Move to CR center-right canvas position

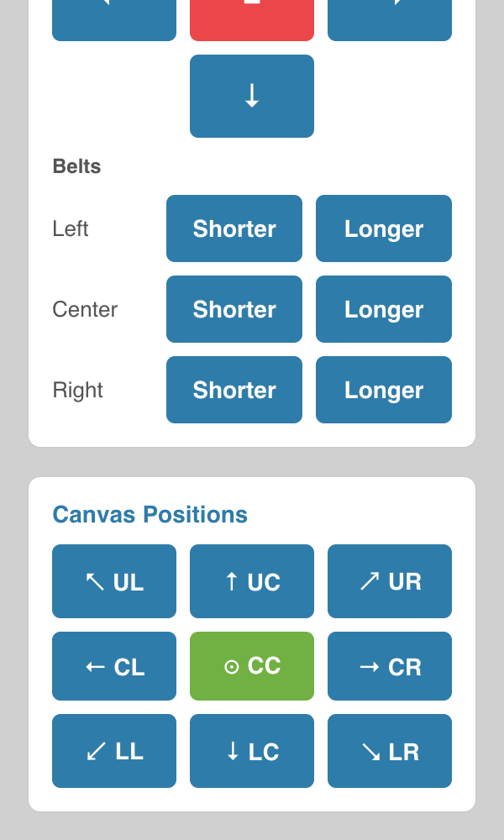click(x=390, y=666)
